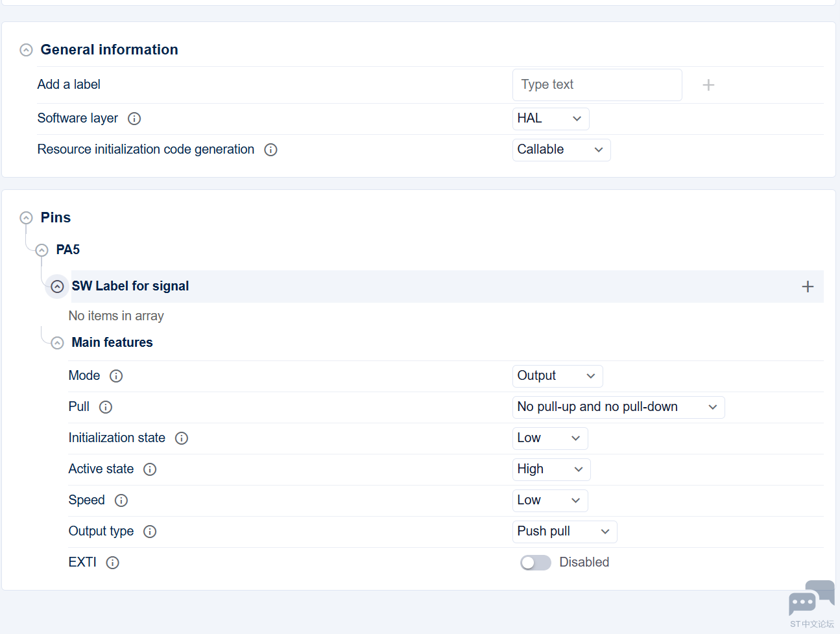Open the Initialization state dropdown

(x=550, y=438)
